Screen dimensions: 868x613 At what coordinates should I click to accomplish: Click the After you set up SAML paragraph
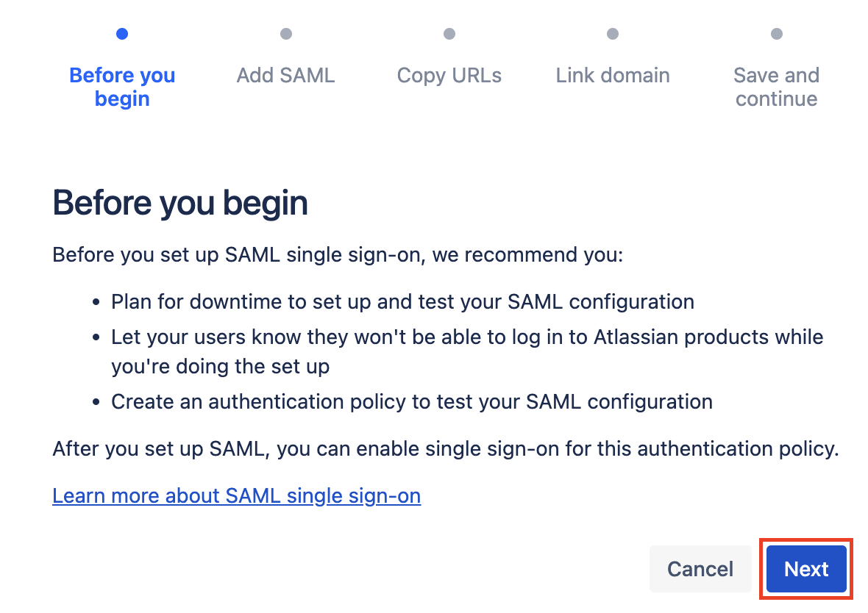(x=445, y=449)
